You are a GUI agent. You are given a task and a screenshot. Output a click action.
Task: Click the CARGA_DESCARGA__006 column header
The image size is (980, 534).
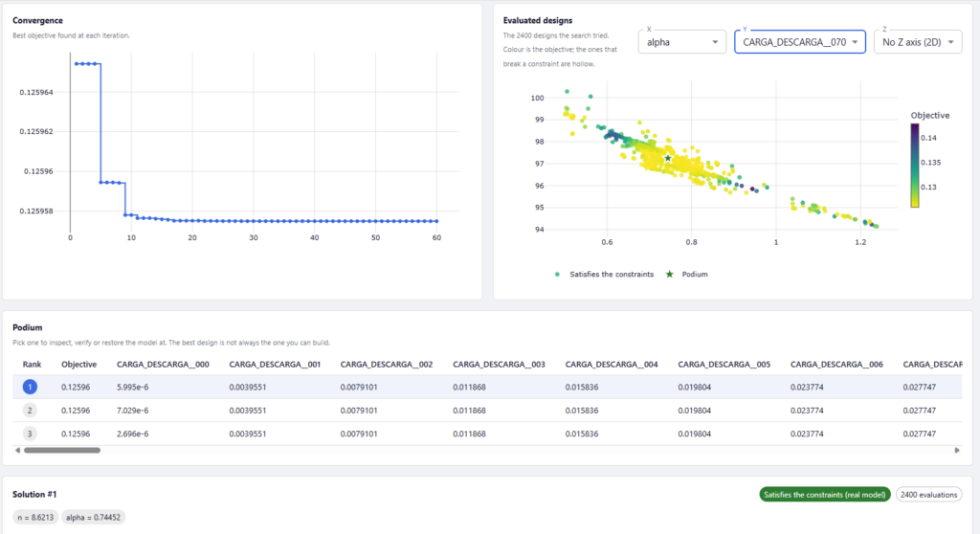836,364
